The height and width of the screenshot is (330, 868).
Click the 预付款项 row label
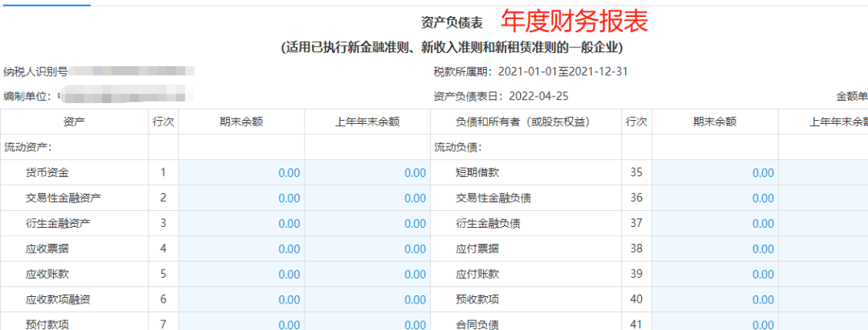[x=47, y=324]
